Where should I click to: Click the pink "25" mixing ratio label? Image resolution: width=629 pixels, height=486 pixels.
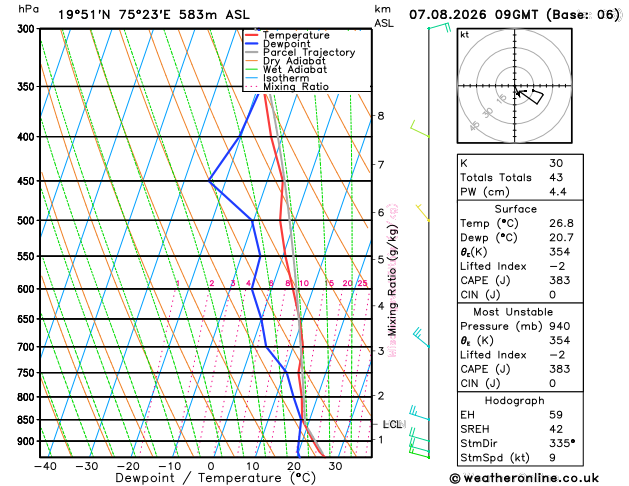363,284
